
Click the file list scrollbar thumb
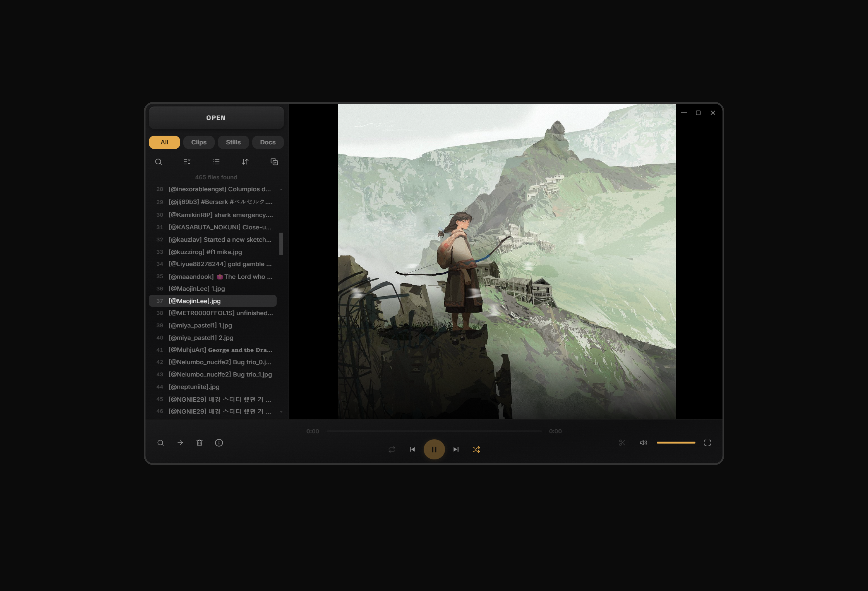tap(281, 244)
